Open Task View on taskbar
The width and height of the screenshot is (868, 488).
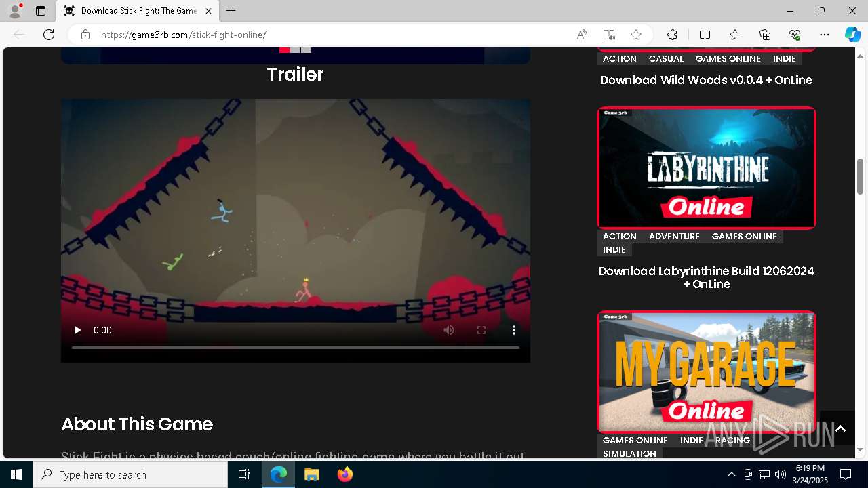(244, 474)
